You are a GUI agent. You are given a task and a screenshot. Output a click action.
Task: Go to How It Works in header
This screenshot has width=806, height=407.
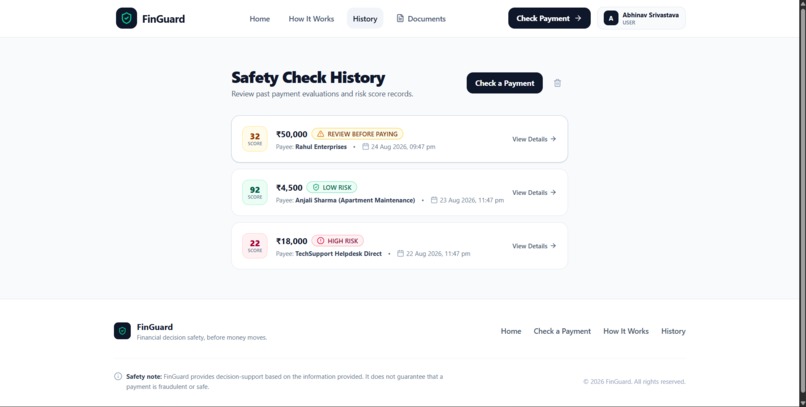311,18
